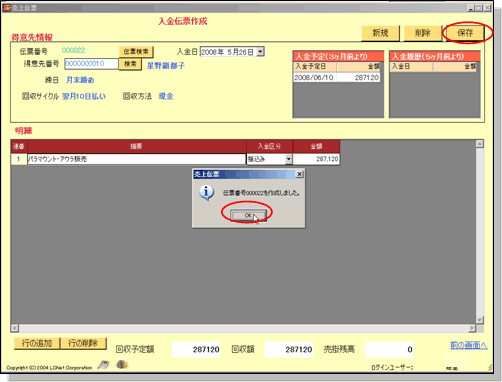
Task: Click the calculator icon at bottom
Action: [103, 365]
